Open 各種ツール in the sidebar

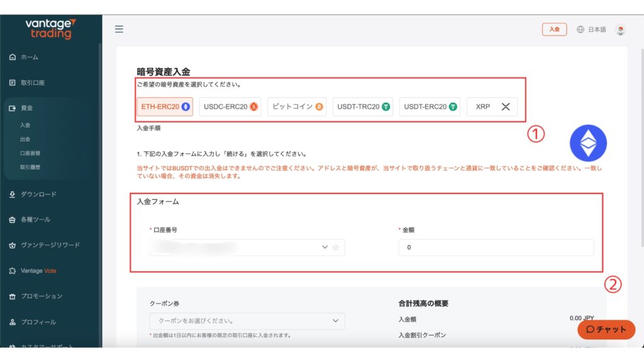coord(35,219)
